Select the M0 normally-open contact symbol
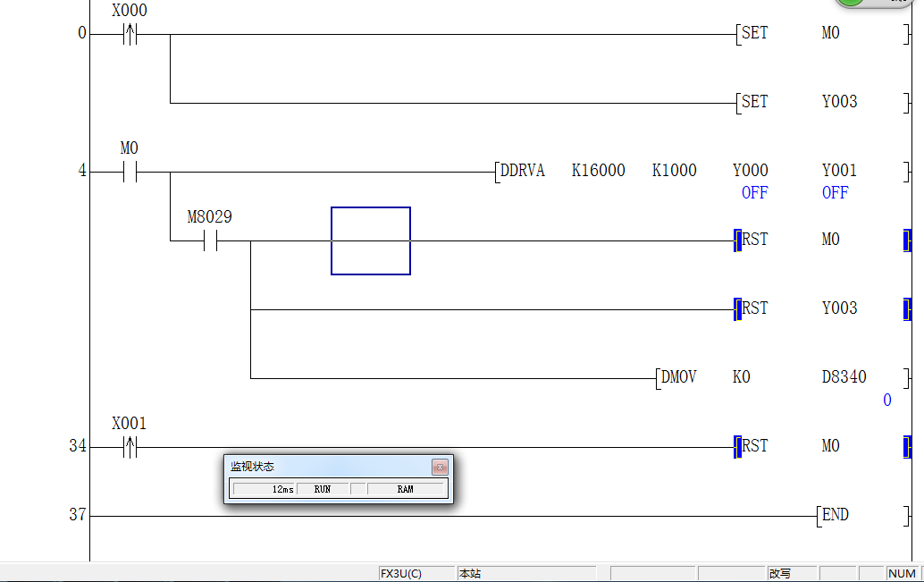Screen dimensions: 924x582 130,172
